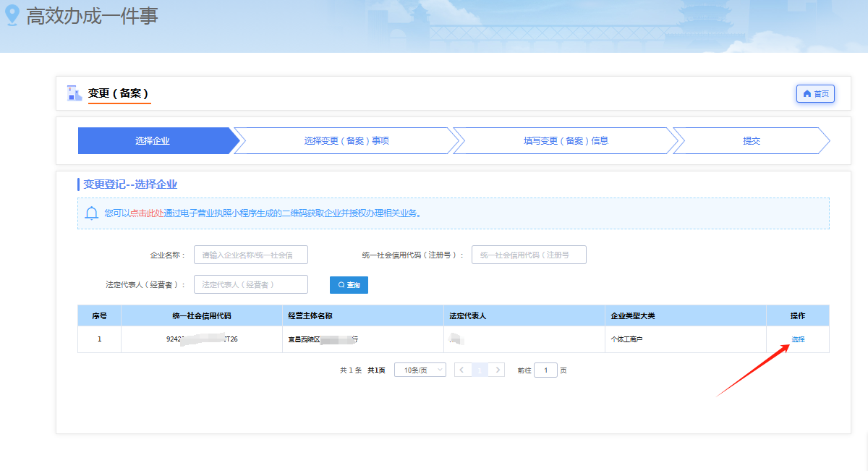The image size is (868, 471).
Task: Click the location pin logo icon
Action: 12,16
